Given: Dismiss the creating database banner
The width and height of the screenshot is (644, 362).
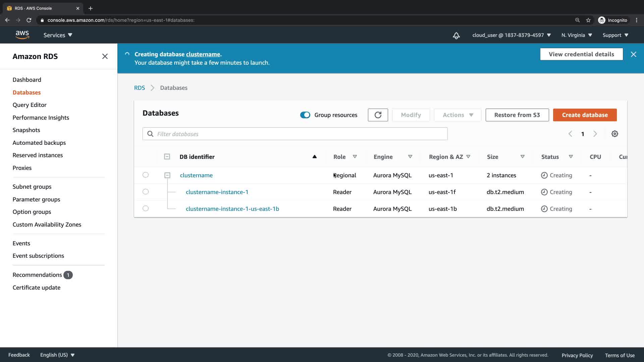Looking at the screenshot, I should (x=633, y=54).
